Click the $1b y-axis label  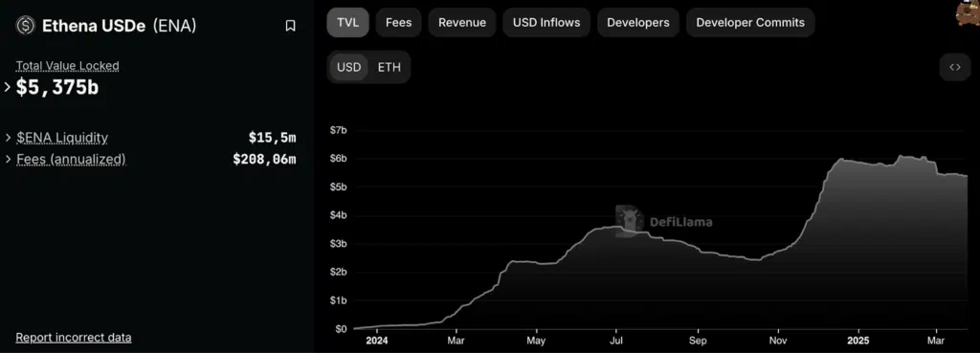[x=338, y=300]
